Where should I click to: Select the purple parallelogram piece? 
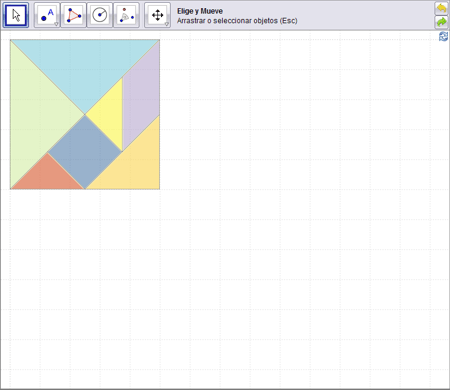tap(141, 97)
